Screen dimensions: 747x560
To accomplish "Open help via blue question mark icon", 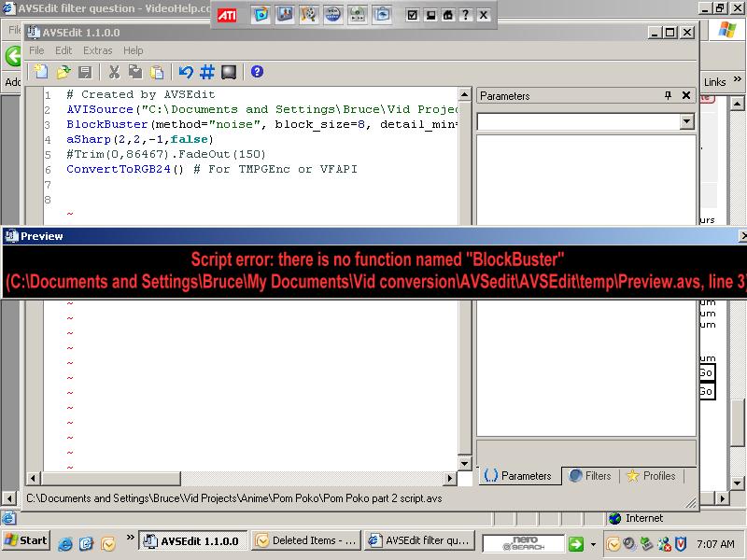I will 258,72.
